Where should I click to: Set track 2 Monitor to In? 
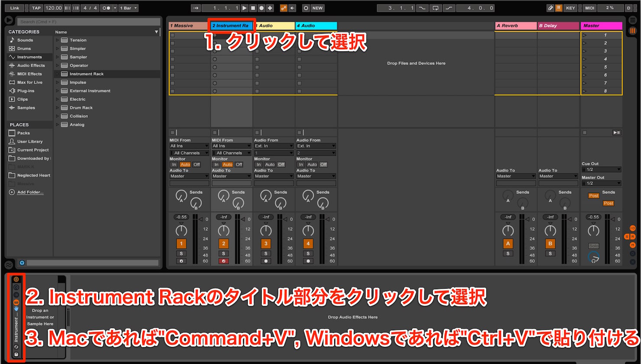point(217,164)
